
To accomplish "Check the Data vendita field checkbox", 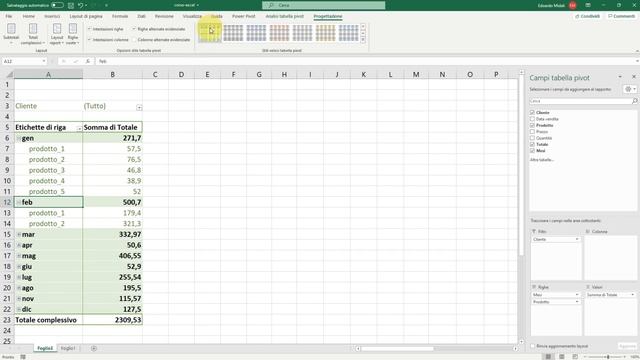I will pos(532,119).
